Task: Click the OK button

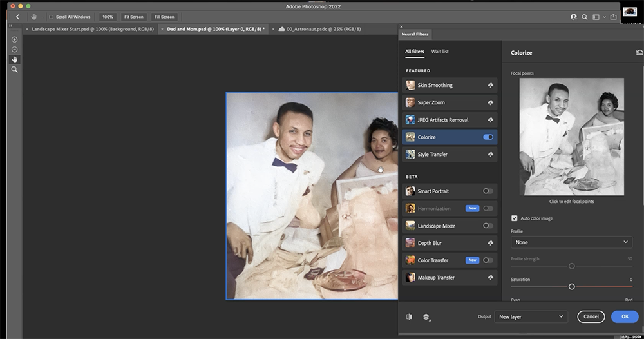Action: click(x=625, y=316)
